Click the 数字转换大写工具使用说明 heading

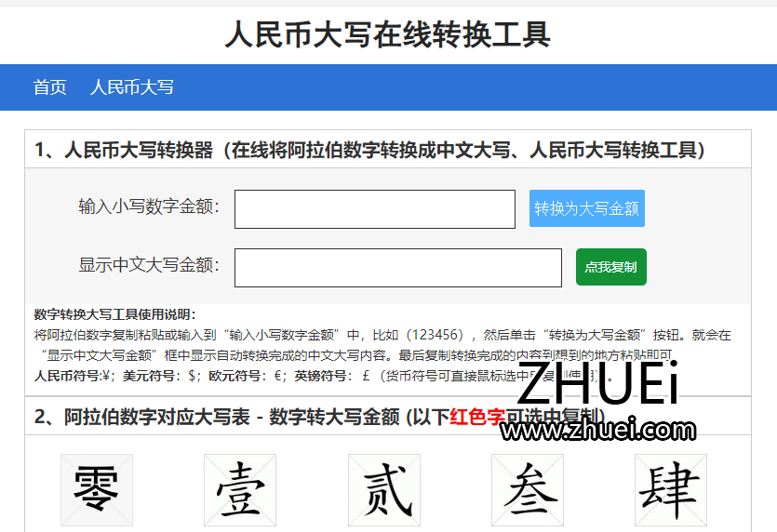[114, 314]
